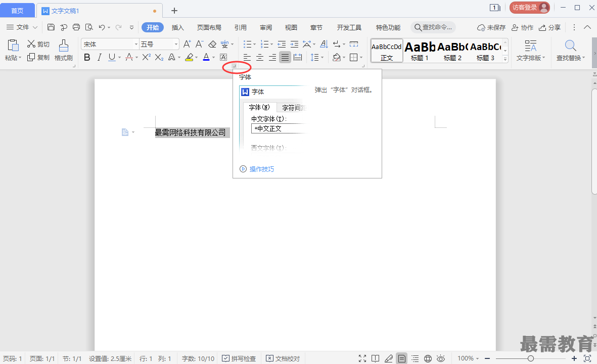
Task: Increase font size with the A+ icon
Action: pos(187,44)
